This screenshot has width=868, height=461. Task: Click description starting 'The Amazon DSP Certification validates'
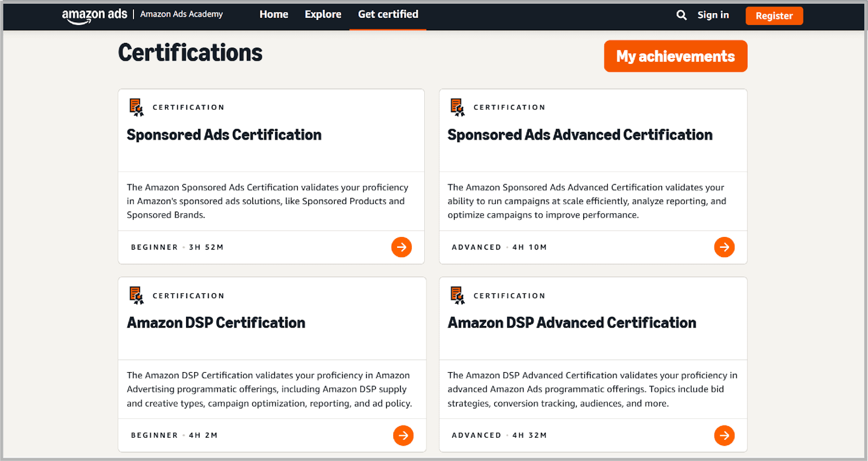click(x=269, y=389)
